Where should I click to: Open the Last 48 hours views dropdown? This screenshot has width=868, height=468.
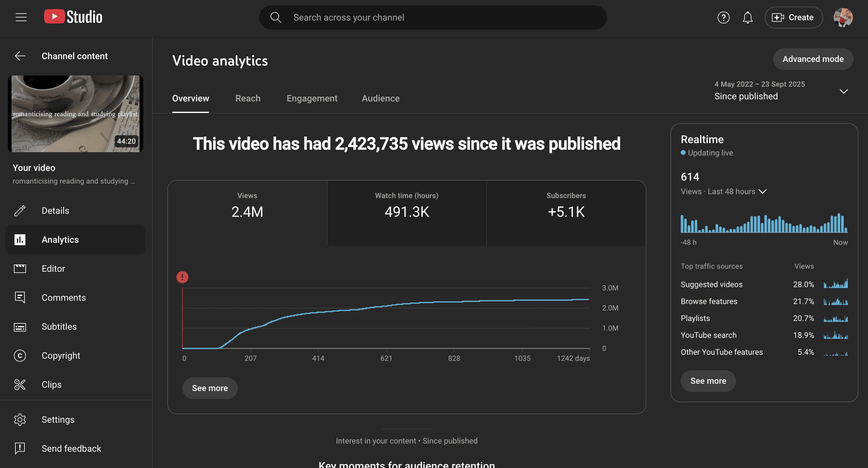pyautogui.click(x=762, y=191)
